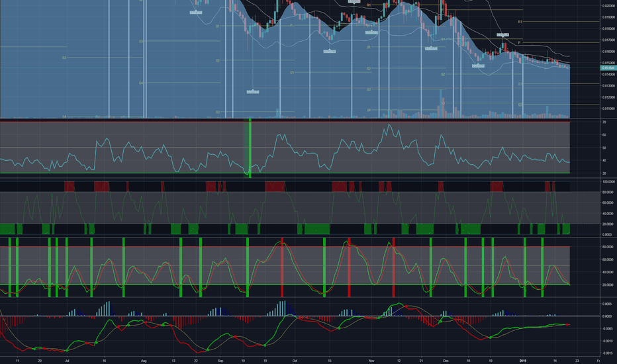Screen dimensions: 617x364
Task: Click the Sep label on time axis
Action: click(x=220, y=361)
